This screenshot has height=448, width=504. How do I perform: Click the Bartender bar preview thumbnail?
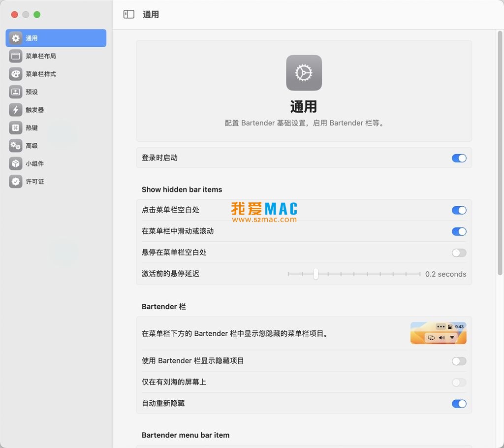click(x=438, y=333)
